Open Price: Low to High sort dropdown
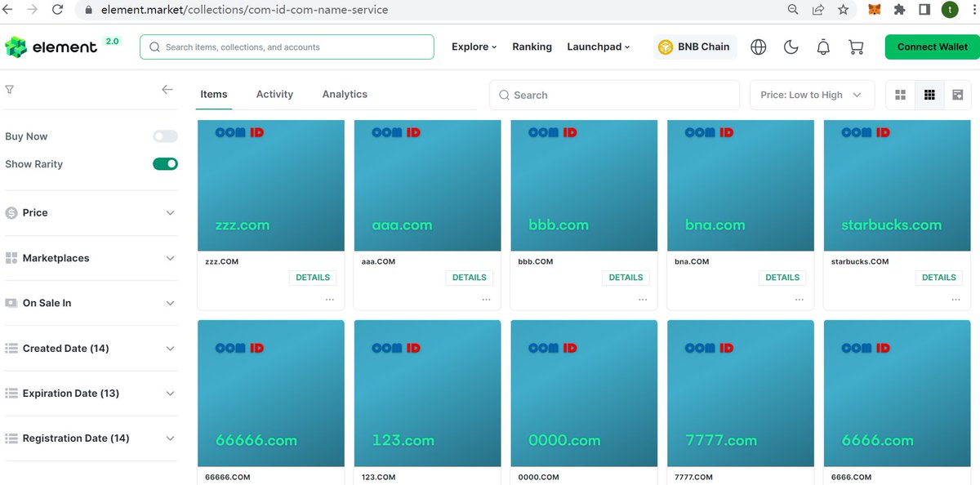This screenshot has width=980, height=485. [812, 95]
